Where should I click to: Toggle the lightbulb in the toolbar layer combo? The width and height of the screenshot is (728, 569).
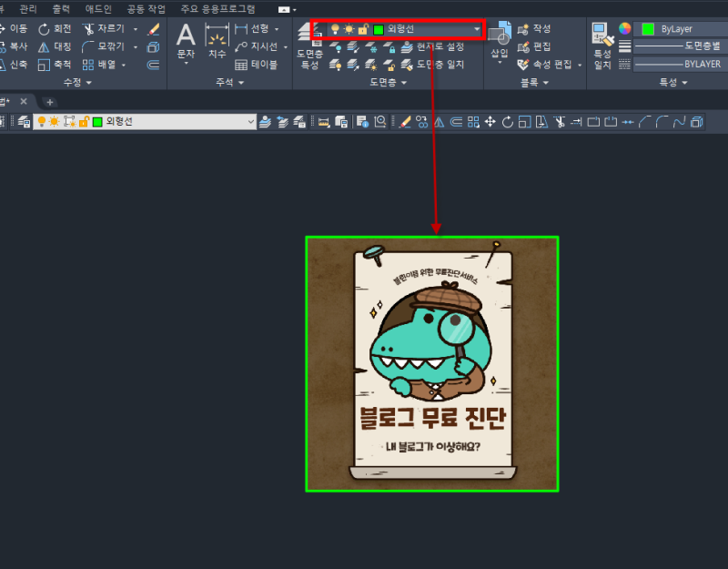(42, 122)
